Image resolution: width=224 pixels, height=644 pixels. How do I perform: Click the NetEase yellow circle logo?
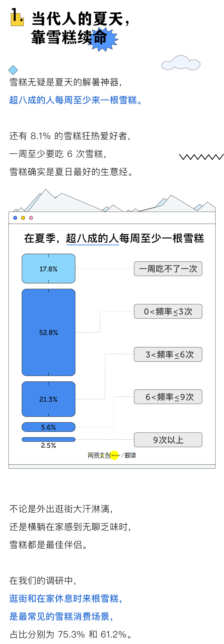point(114,455)
